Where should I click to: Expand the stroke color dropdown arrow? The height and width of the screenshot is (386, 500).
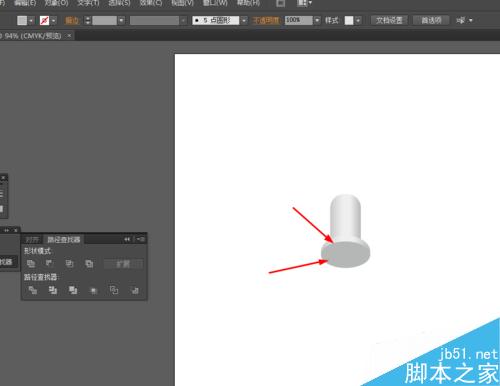[54, 21]
